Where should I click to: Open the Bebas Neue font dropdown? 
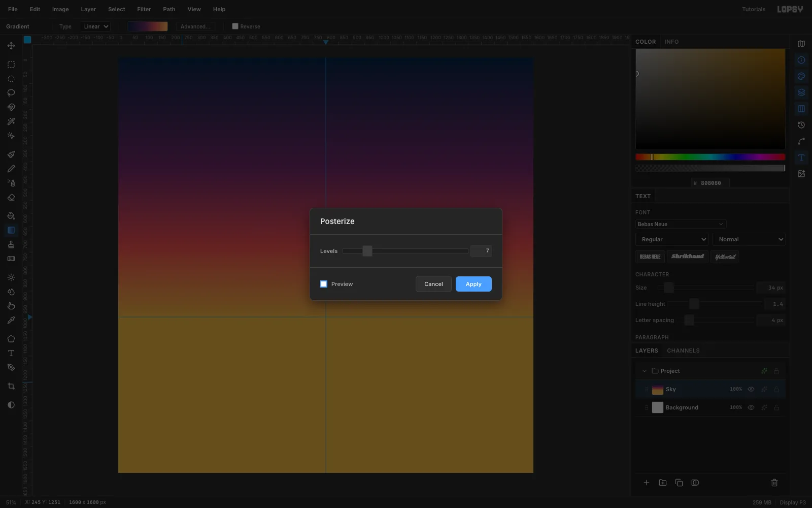tap(681, 224)
